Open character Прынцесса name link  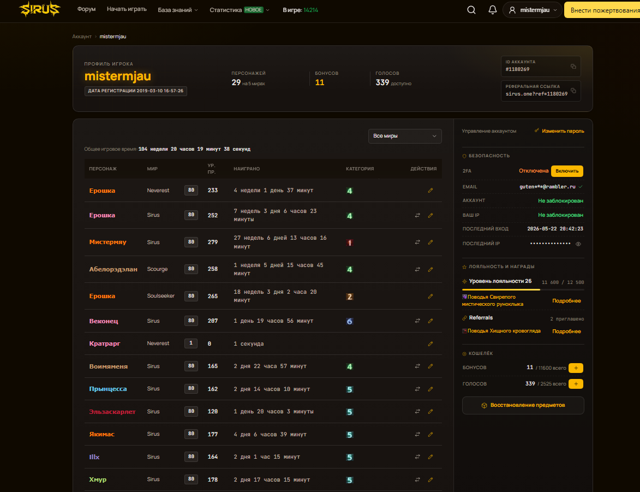(108, 389)
